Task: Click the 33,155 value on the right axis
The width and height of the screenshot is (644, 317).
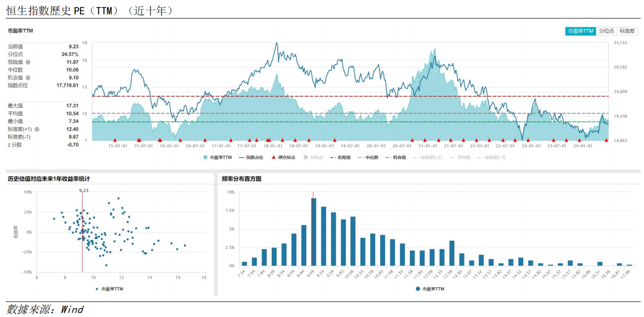Action: click(620, 43)
